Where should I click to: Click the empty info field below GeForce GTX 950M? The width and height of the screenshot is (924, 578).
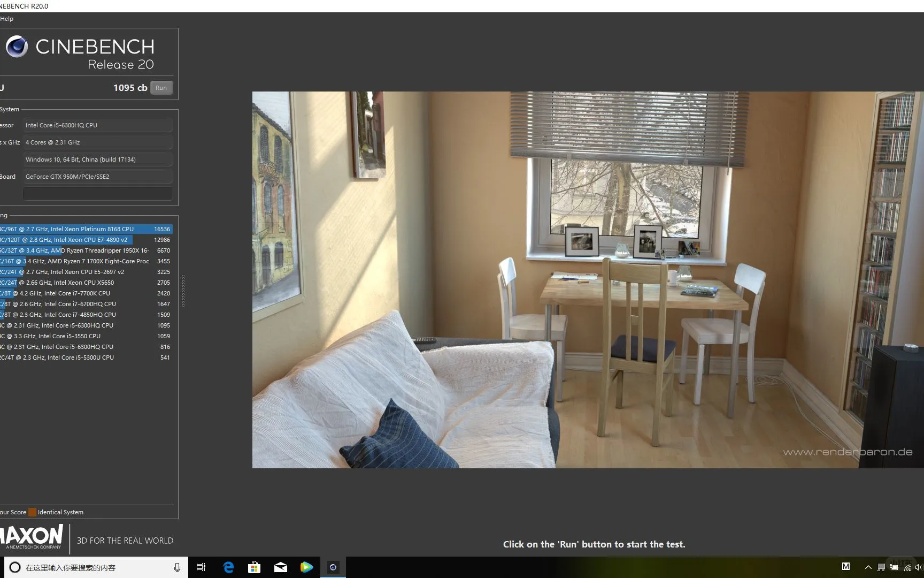(98, 193)
